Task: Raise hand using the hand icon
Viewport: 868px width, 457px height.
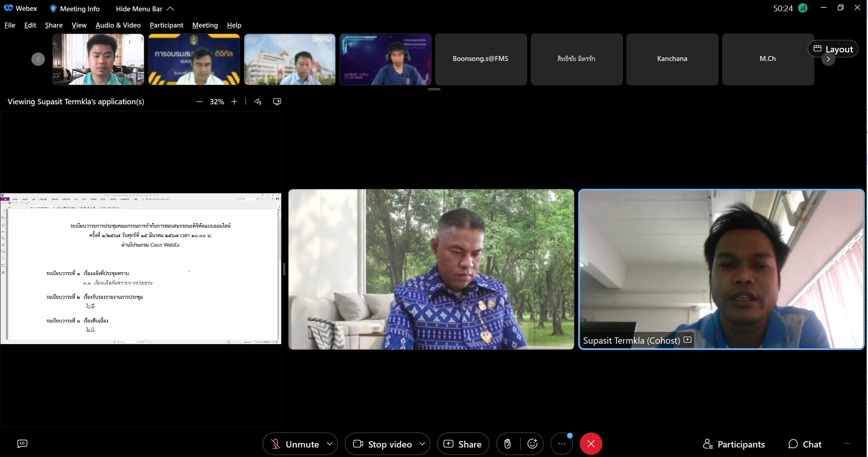Action: (x=508, y=444)
